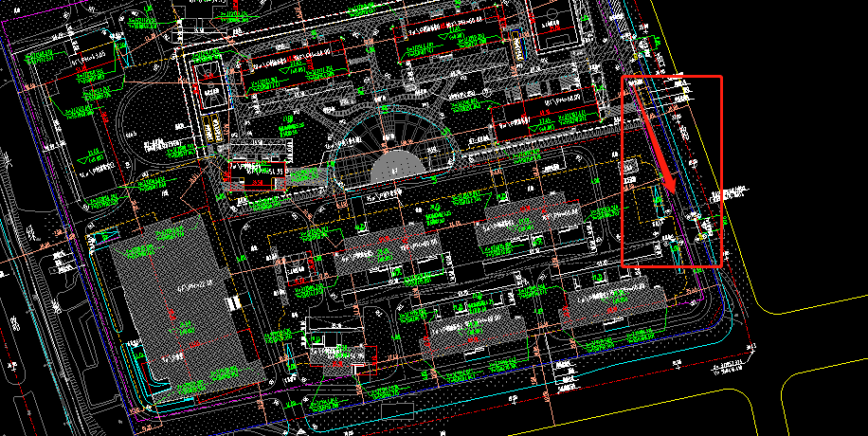Select the gray semicircle plaza in center
This screenshot has height=436, width=868.
tap(396, 169)
